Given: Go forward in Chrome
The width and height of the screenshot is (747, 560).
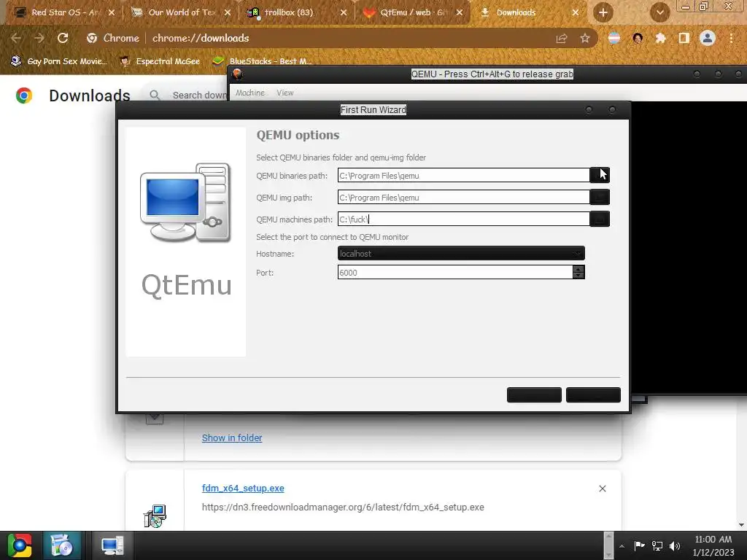Looking at the screenshot, I should (x=39, y=38).
